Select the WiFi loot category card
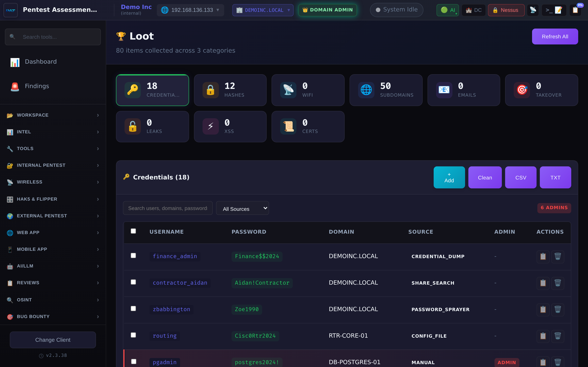Screen dimensions: 588x367 (308, 90)
